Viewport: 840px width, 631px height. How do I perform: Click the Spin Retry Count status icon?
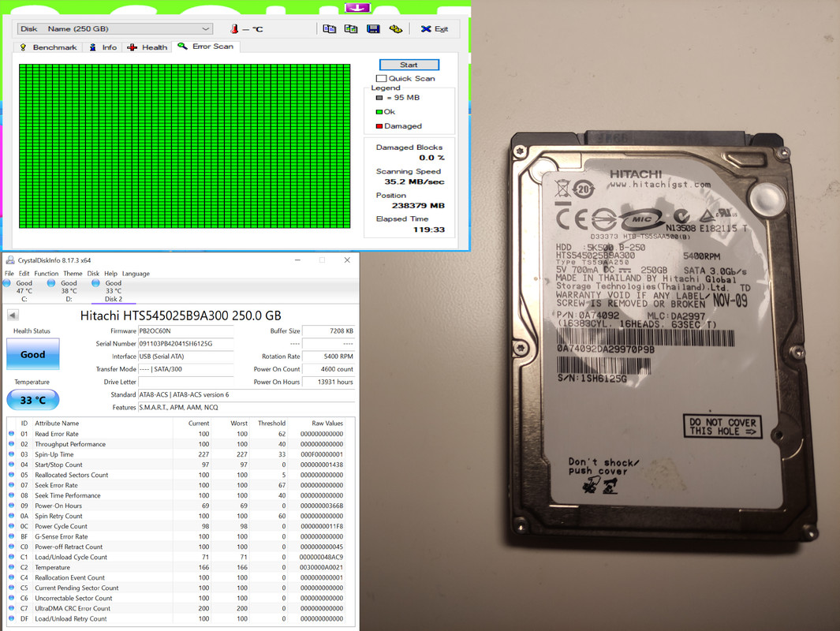coord(12,516)
